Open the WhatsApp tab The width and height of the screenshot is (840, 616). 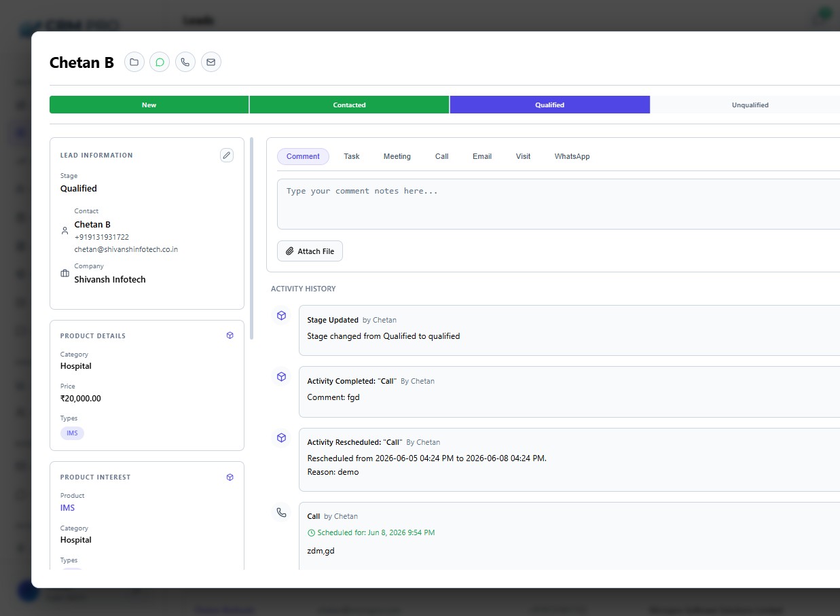[x=572, y=156]
